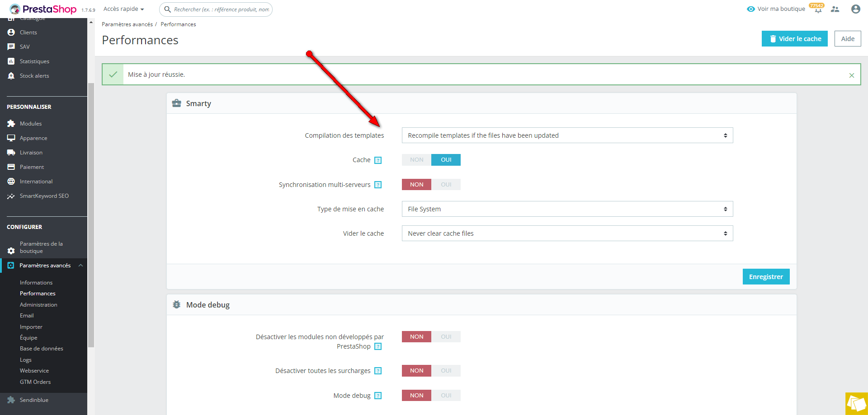The image size is (868, 415).
Task: Click the Stock alerts bell icon
Action: pyautogui.click(x=11, y=76)
